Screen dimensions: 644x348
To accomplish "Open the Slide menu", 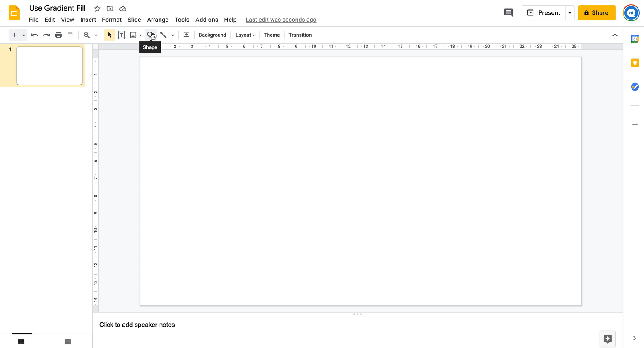I will pos(134,20).
